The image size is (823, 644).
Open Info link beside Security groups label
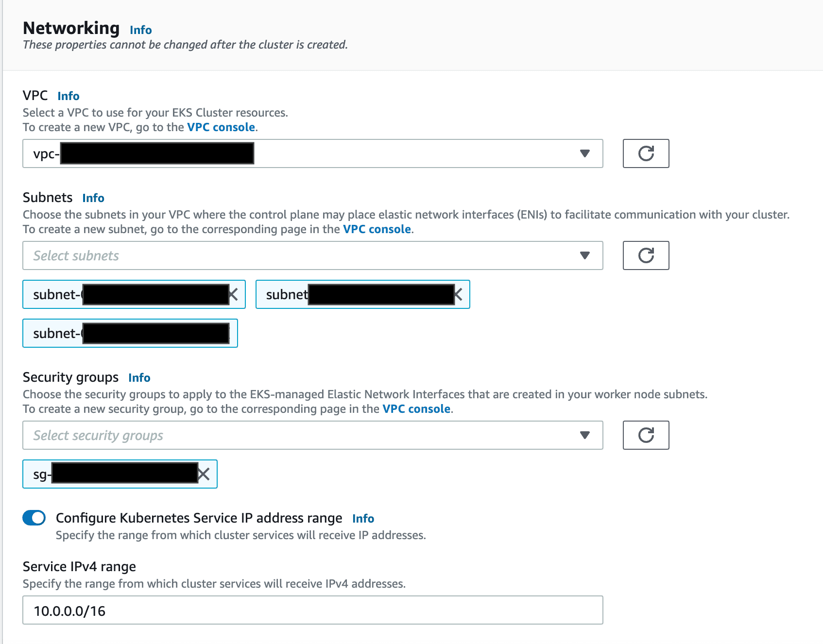pos(139,378)
